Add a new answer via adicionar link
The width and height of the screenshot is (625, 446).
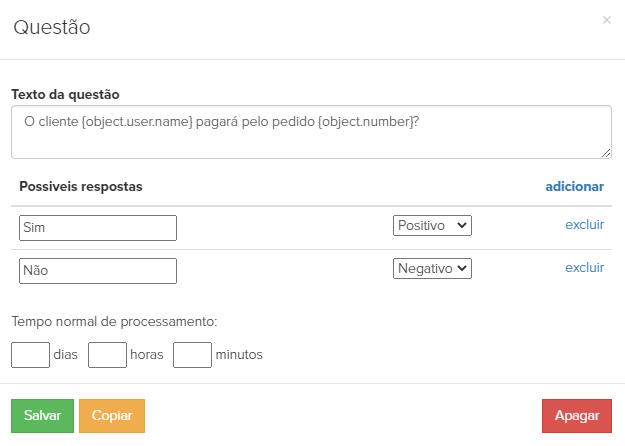tap(574, 187)
